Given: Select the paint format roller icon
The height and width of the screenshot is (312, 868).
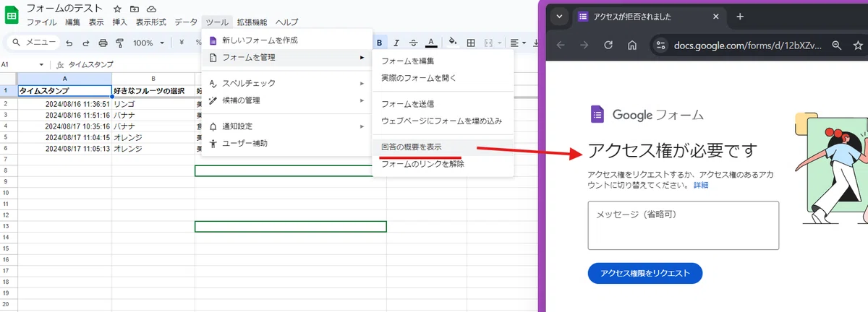Looking at the screenshot, I should 119,43.
